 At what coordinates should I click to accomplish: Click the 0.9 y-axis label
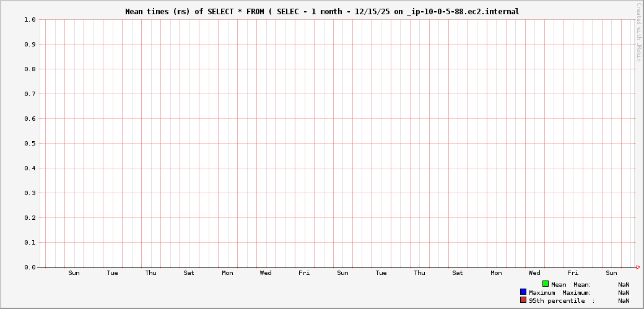tap(30, 45)
